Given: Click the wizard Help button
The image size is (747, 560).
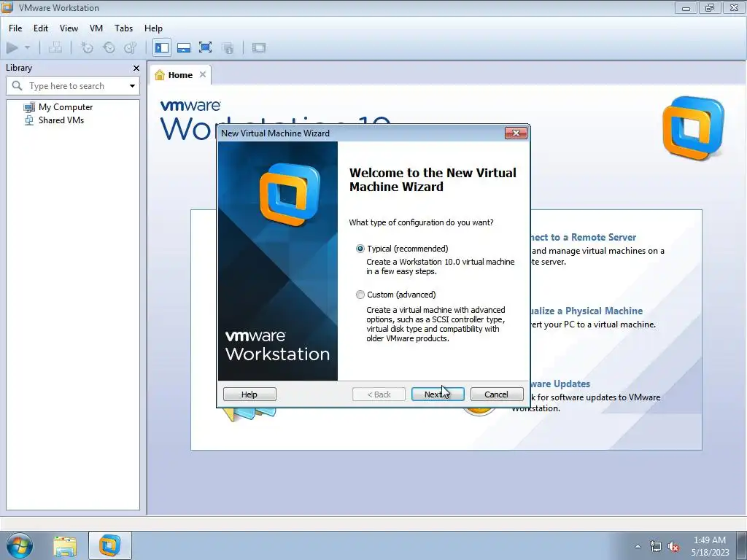Looking at the screenshot, I should [x=249, y=394].
